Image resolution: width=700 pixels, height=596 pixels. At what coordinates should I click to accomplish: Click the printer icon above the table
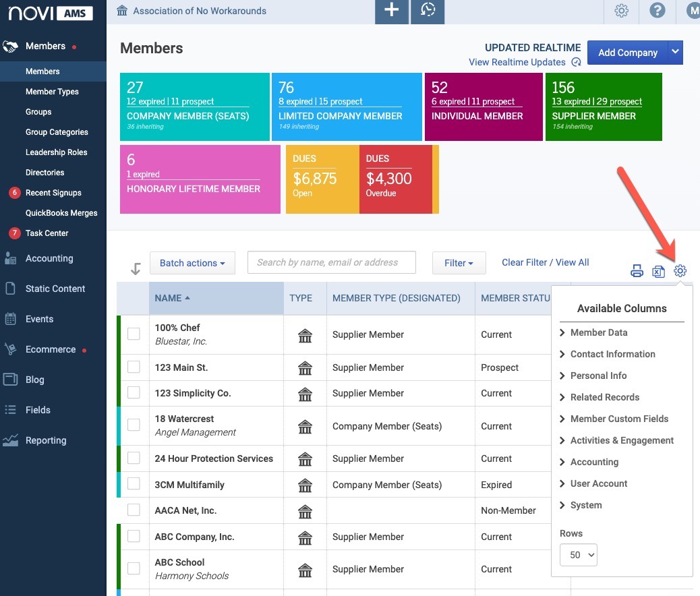[x=637, y=270]
